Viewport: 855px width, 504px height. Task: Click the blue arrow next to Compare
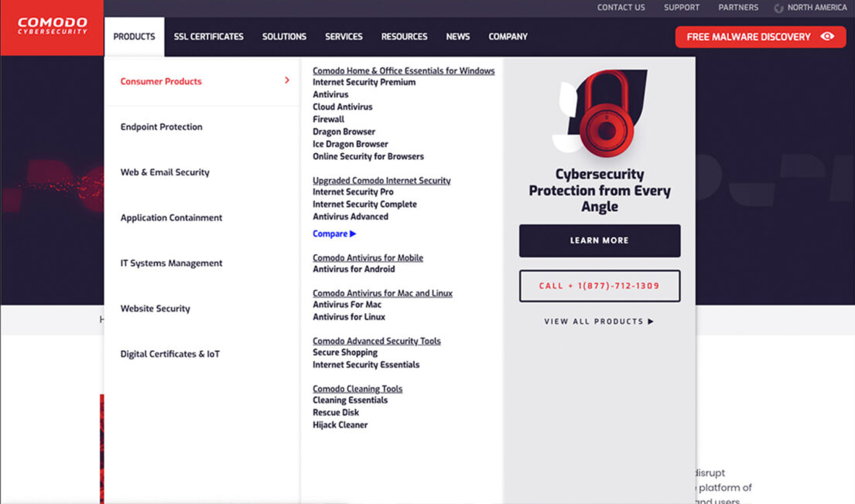(x=353, y=233)
